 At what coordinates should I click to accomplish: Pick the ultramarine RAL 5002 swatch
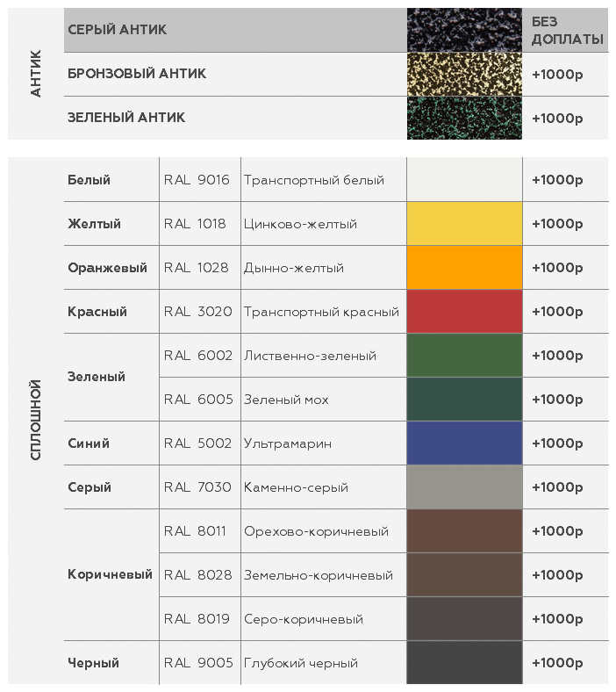coord(464,443)
